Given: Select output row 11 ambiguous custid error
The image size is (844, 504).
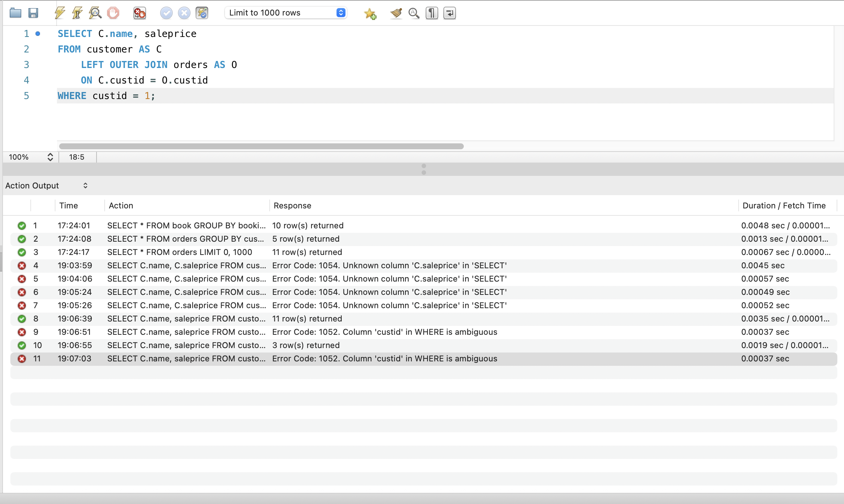Looking at the screenshot, I should [385, 359].
